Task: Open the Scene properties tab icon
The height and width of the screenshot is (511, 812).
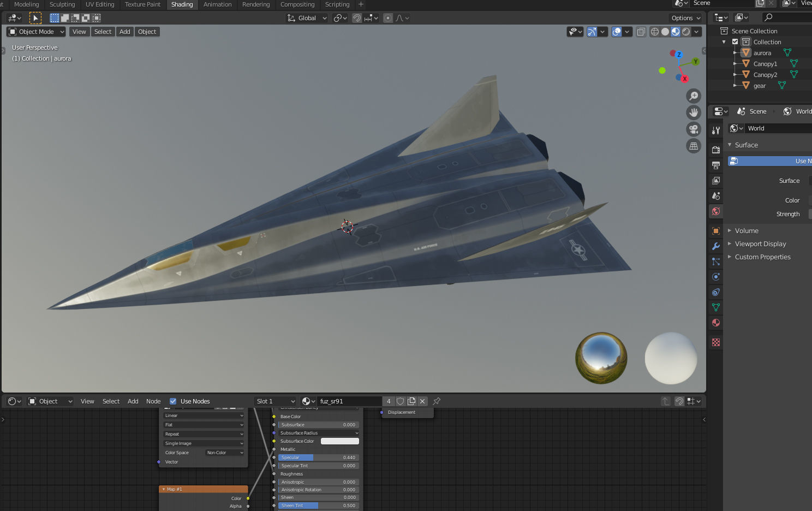Action: (716, 196)
